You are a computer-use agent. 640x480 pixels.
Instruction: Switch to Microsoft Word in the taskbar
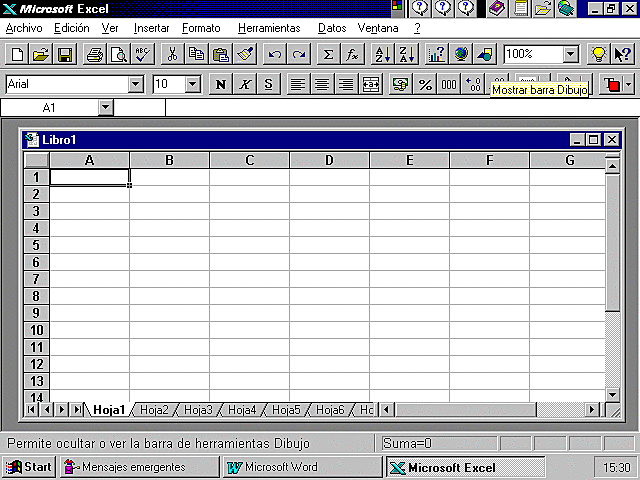tap(302, 467)
